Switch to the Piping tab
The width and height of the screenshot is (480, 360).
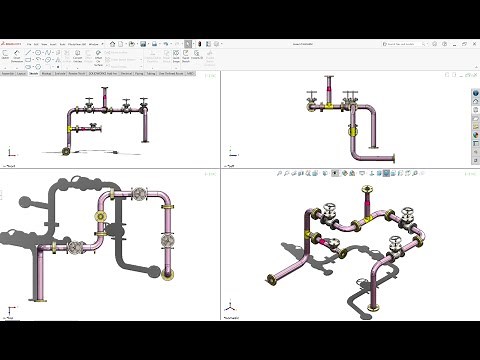(x=139, y=73)
